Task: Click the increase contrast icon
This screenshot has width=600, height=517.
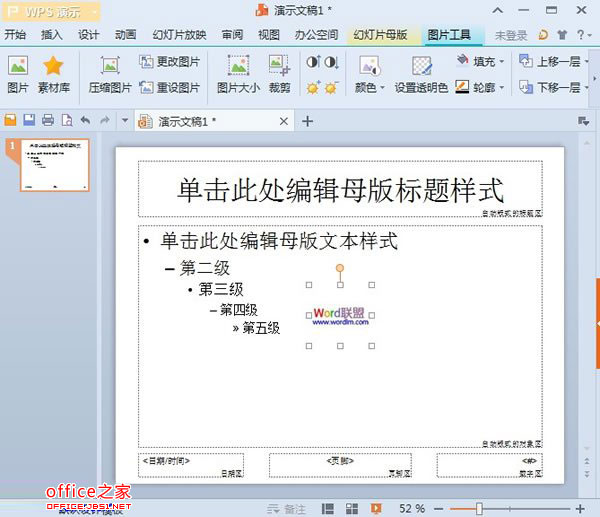Action: point(313,62)
